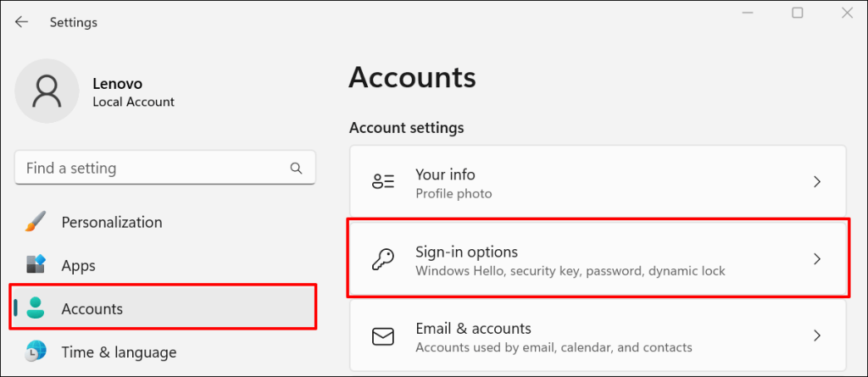The image size is (868, 377).
Task: Maximize the Settings window
Action: pyautogui.click(x=798, y=13)
